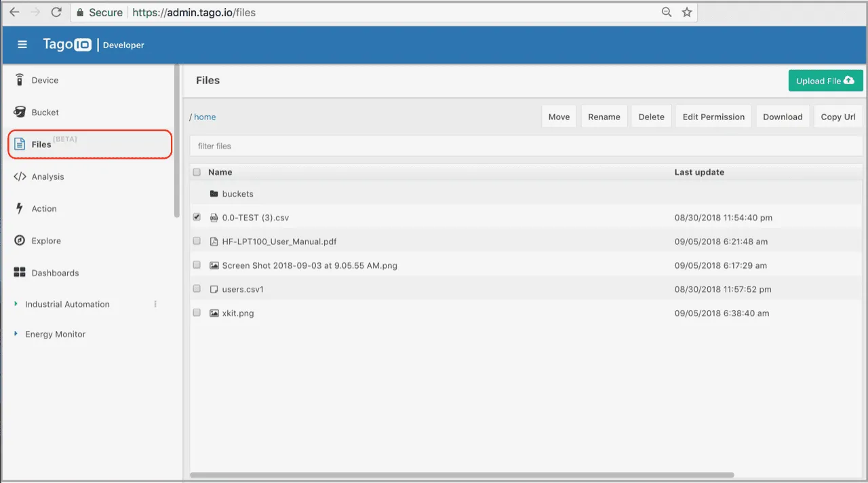The width and height of the screenshot is (868, 483).
Task: Open the Analysis code icon
Action: click(x=19, y=176)
